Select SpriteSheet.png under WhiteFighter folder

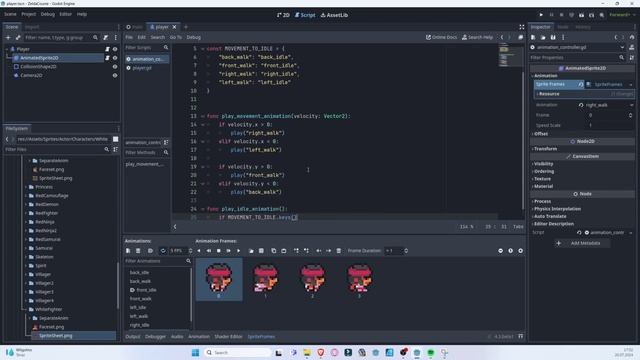56,336
